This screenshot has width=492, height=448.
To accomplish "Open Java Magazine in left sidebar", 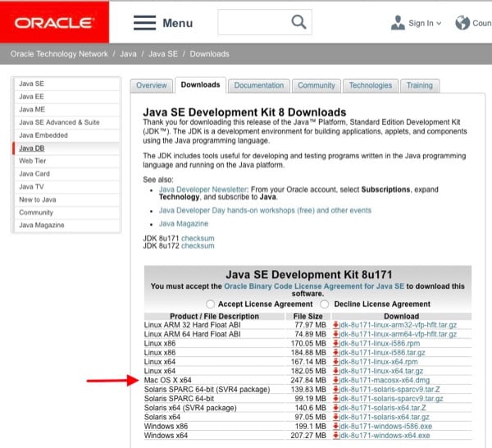I will click(66, 226).
